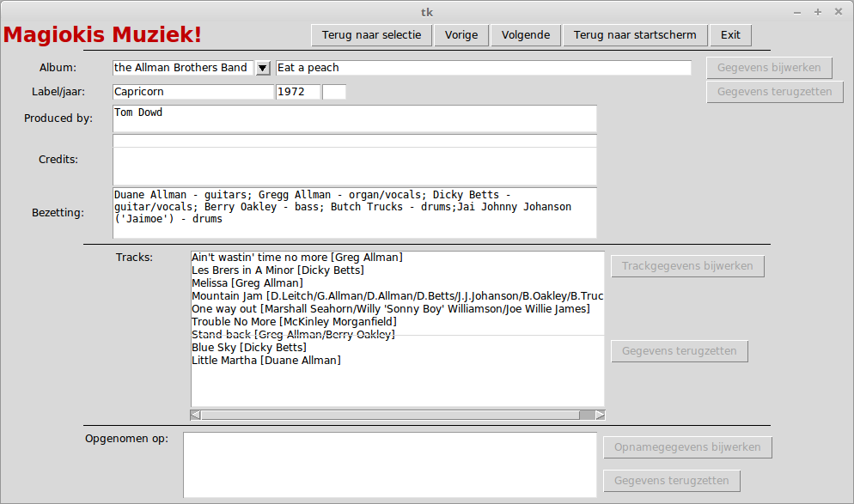Image resolution: width=854 pixels, height=504 pixels.
Task: Go to previous album with Vorige
Action: point(461,35)
